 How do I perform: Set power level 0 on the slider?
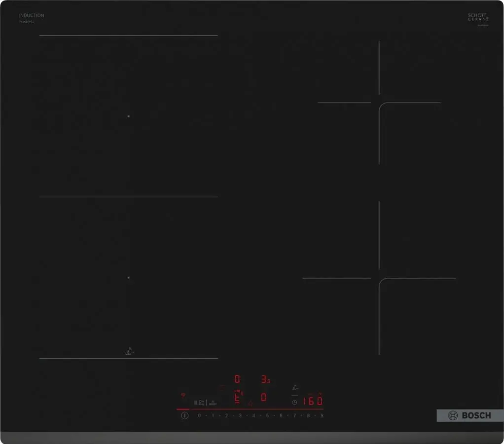[199, 416]
